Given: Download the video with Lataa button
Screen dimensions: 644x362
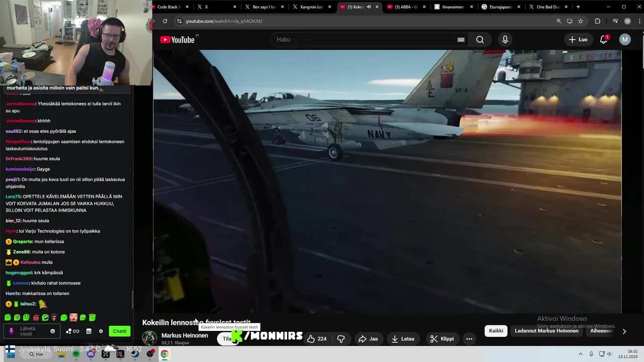Looking at the screenshot, I should (403, 339).
